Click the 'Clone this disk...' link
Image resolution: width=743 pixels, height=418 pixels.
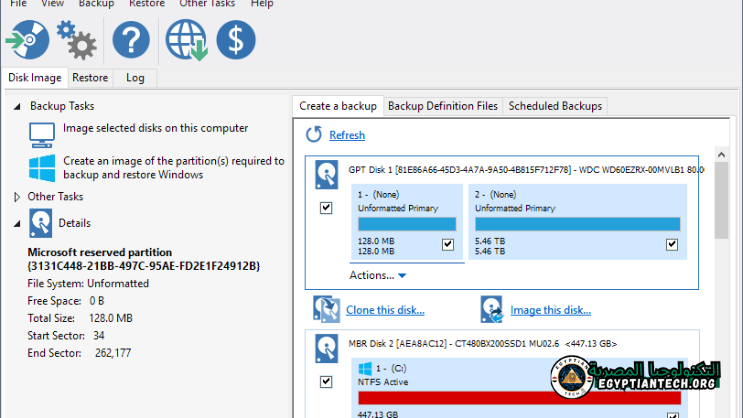[x=385, y=310]
